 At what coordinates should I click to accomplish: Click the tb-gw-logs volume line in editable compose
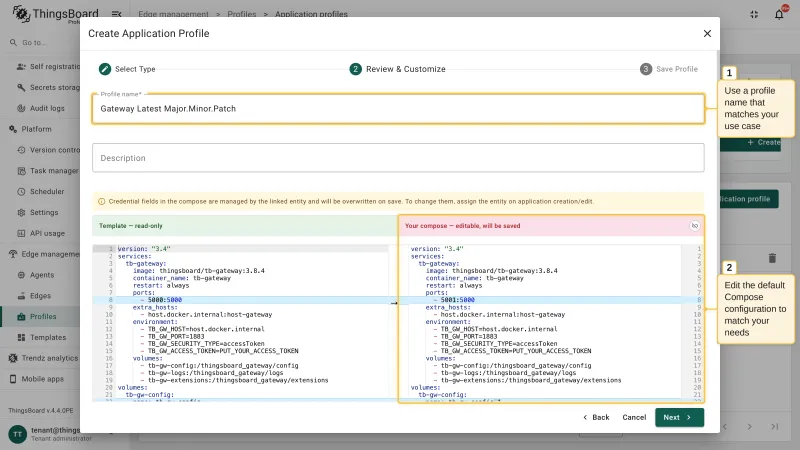508,373
